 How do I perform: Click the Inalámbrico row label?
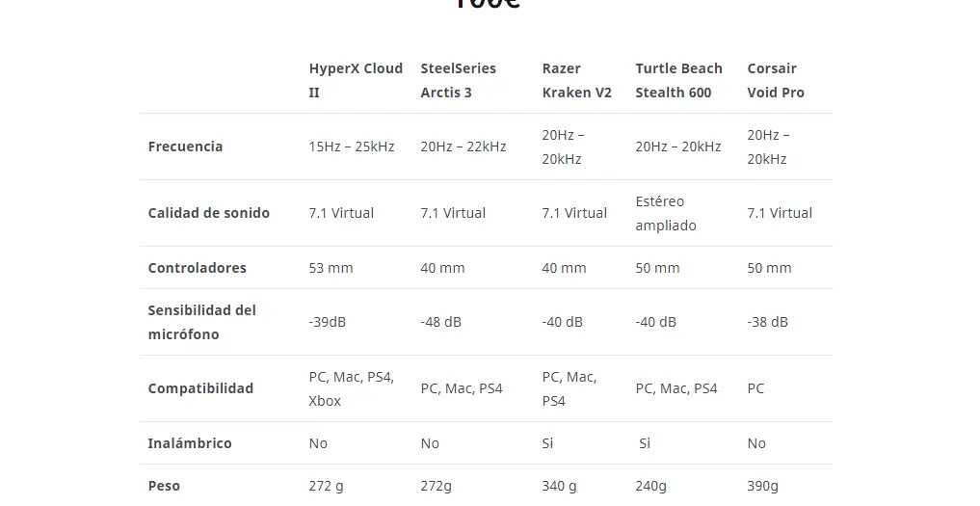tap(190, 443)
